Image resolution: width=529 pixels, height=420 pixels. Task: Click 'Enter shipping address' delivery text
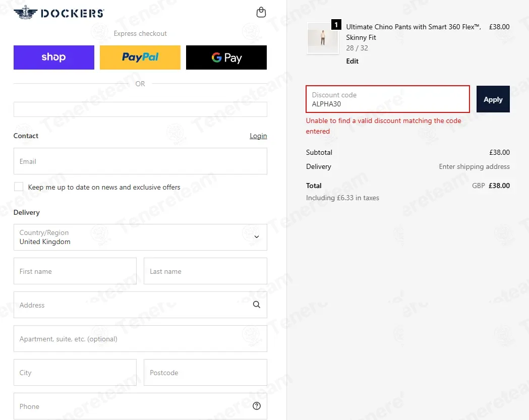(474, 166)
